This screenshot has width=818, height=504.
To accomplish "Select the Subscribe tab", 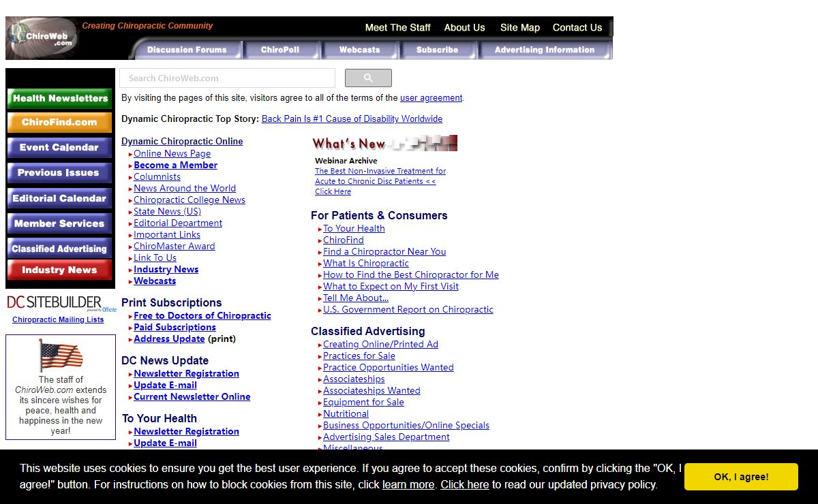I will [438, 50].
